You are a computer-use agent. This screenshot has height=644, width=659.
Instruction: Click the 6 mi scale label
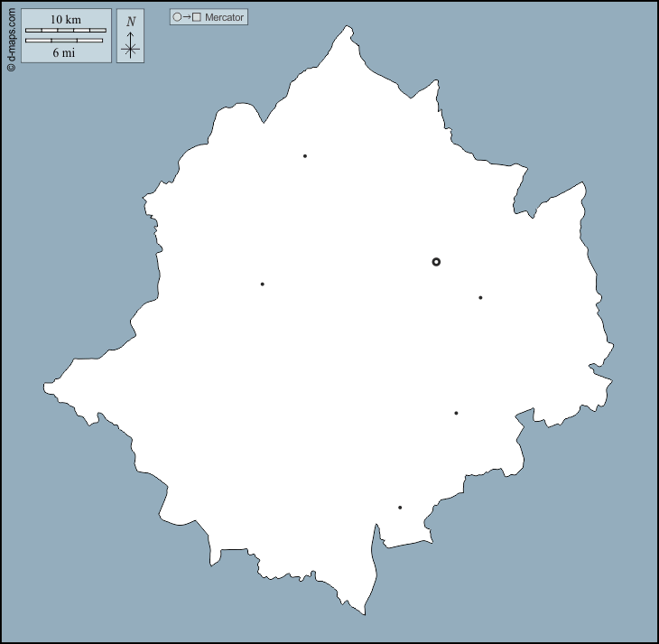(64, 52)
